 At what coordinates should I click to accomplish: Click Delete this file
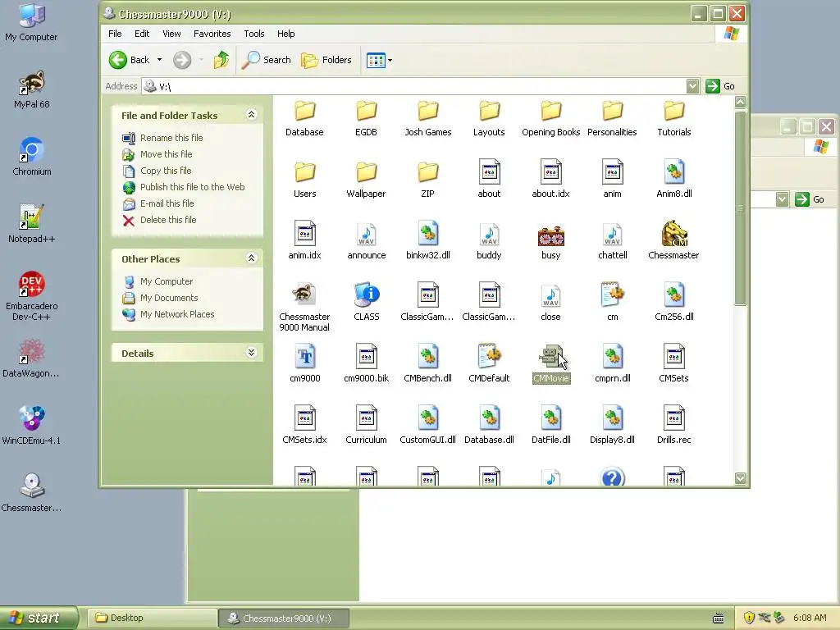tap(168, 220)
